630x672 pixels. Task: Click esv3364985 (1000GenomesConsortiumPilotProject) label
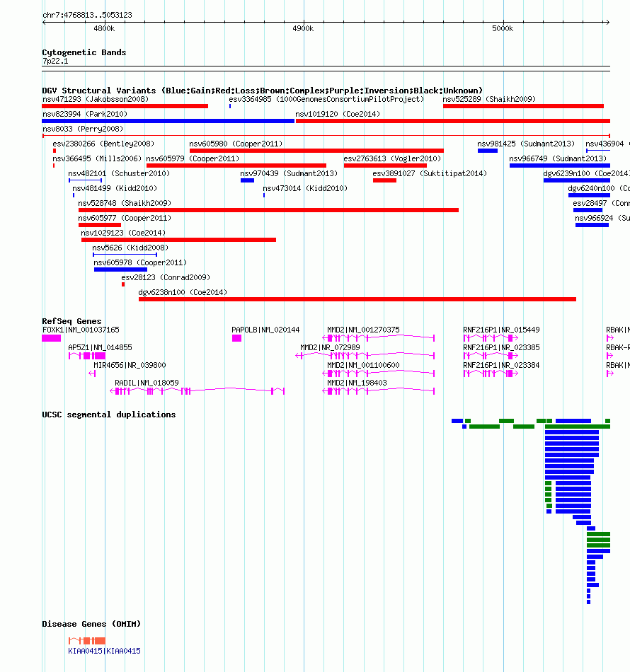click(326, 99)
